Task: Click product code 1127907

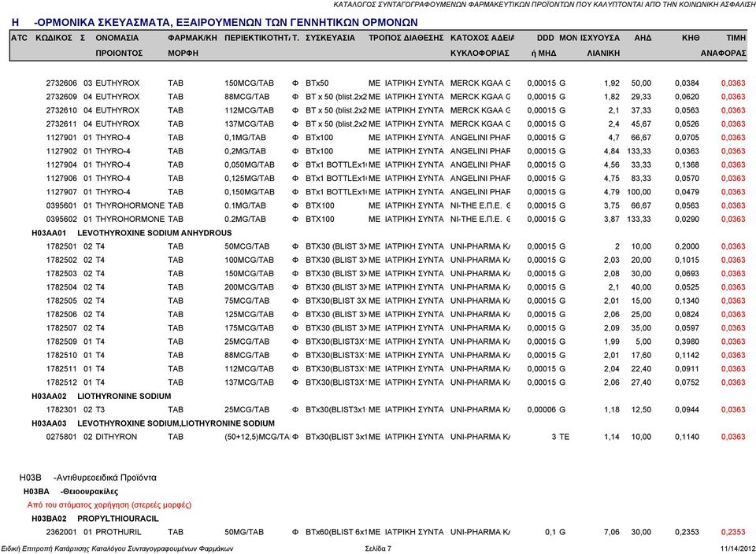Action: click(x=61, y=192)
